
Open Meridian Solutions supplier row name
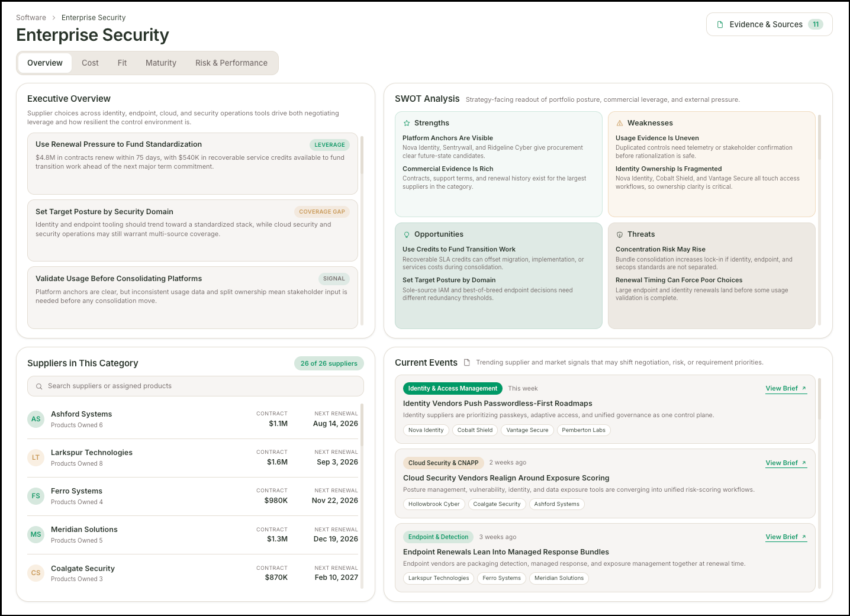tap(84, 530)
